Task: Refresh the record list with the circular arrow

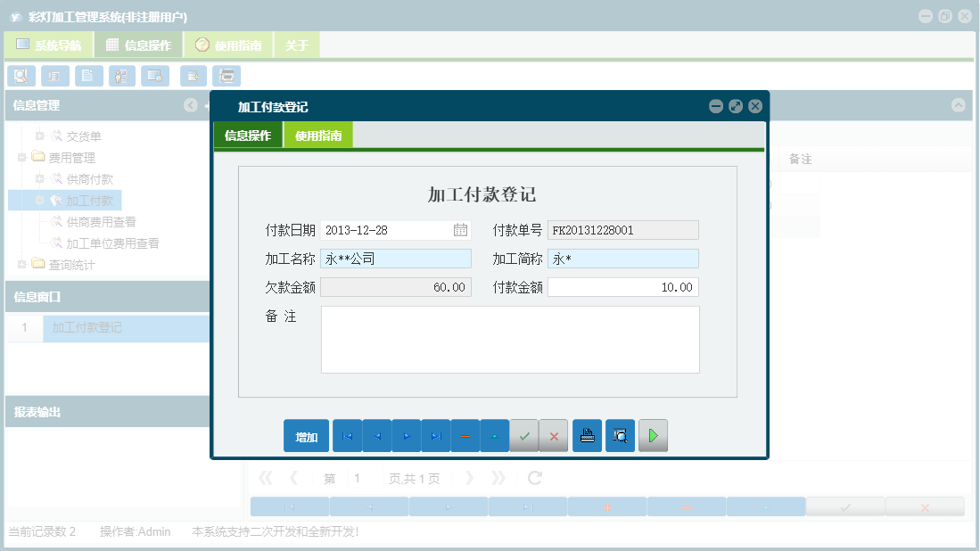Action: tap(533, 477)
